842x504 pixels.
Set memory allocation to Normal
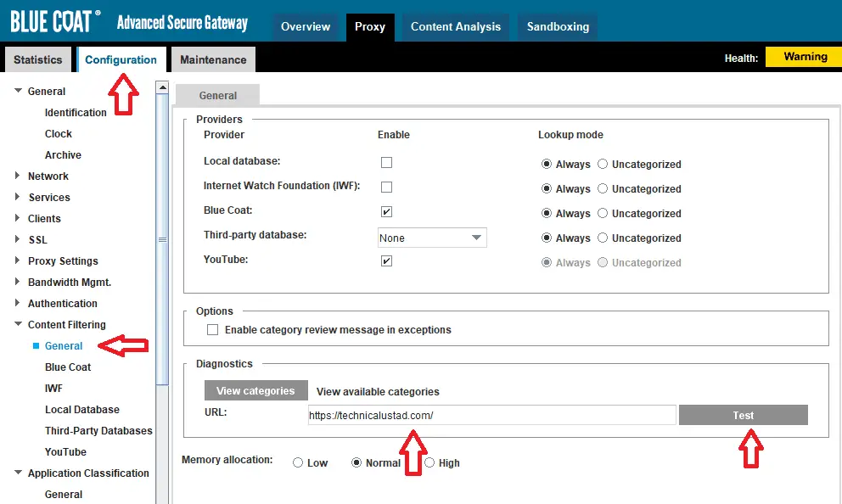(x=356, y=462)
